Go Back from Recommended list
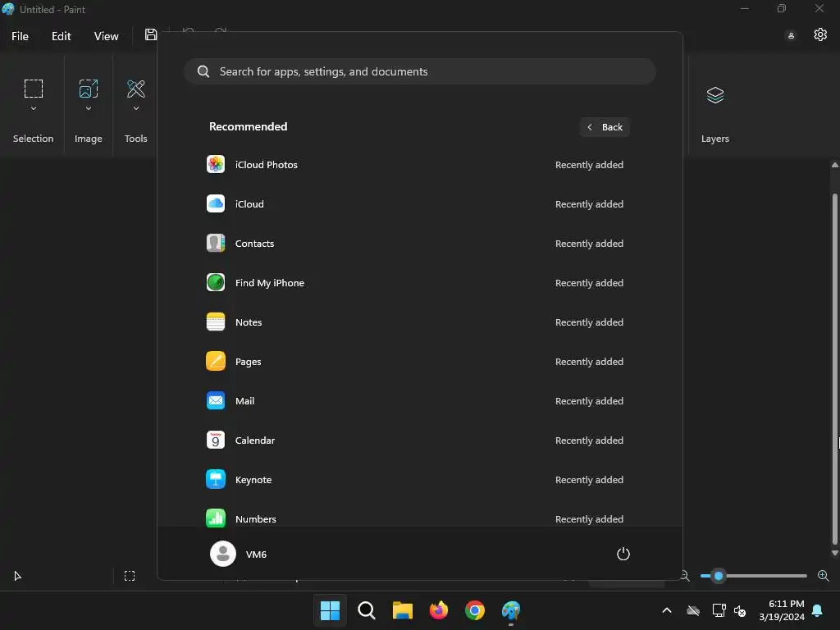Viewport: 840px width, 630px height. pos(605,127)
